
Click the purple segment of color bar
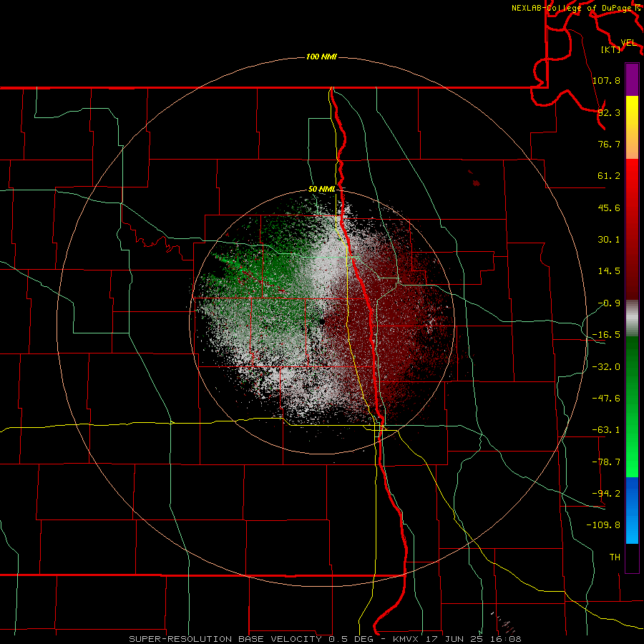(632, 79)
